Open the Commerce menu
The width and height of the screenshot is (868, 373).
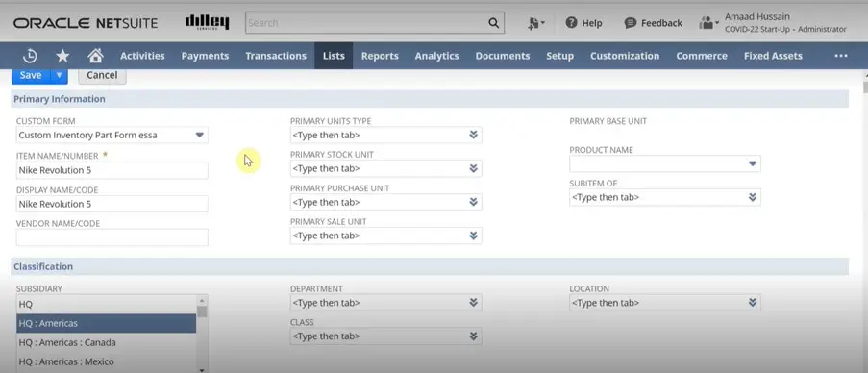tap(702, 56)
